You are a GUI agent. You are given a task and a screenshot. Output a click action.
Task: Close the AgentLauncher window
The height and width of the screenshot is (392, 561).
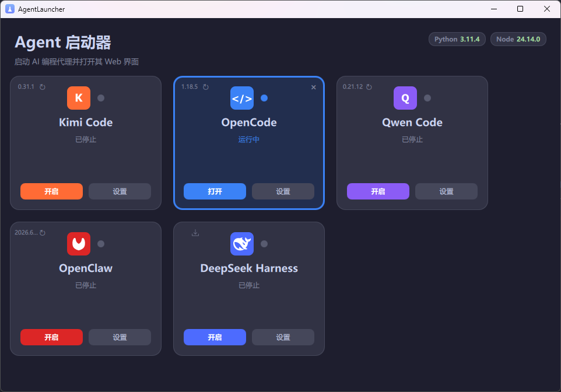(x=546, y=9)
